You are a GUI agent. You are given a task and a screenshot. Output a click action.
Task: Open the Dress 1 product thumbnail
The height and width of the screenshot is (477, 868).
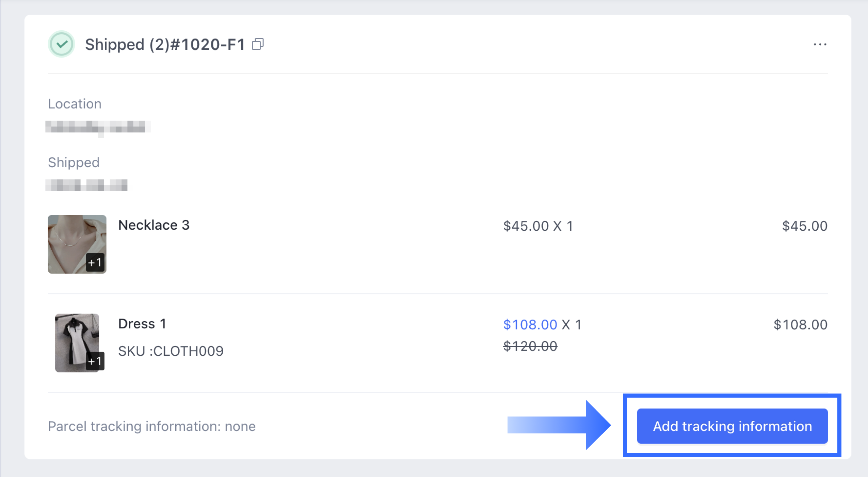(x=77, y=343)
